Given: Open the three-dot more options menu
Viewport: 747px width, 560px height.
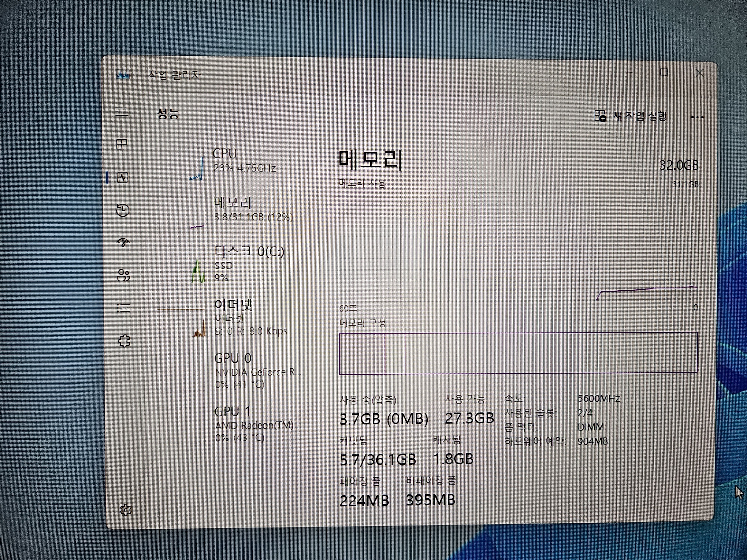Looking at the screenshot, I should click(x=697, y=117).
